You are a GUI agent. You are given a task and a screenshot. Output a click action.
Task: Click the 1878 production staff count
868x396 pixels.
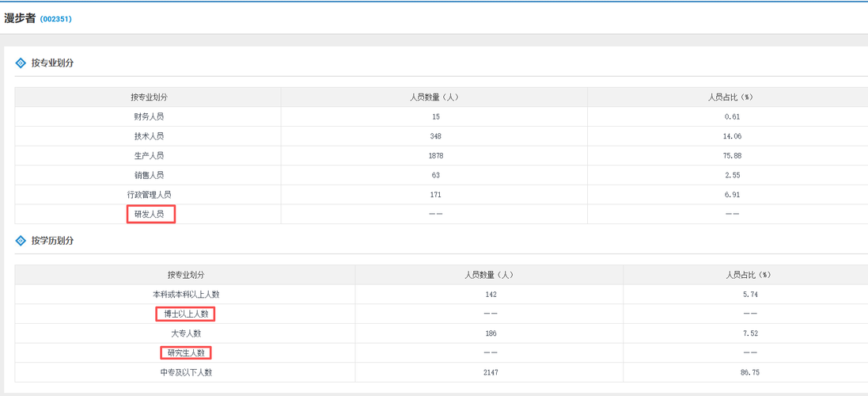(x=435, y=155)
